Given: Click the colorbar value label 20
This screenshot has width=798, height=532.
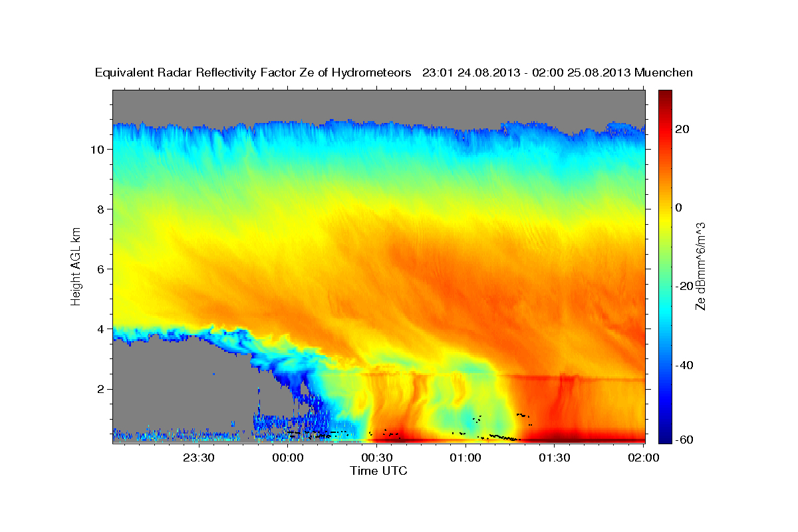Looking at the screenshot, I should (x=682, y=129).
